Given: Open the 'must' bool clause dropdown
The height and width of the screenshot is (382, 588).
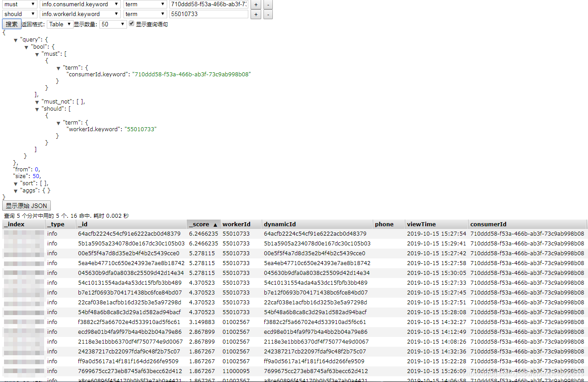Looking at the screenshot, I should point(20,4).
